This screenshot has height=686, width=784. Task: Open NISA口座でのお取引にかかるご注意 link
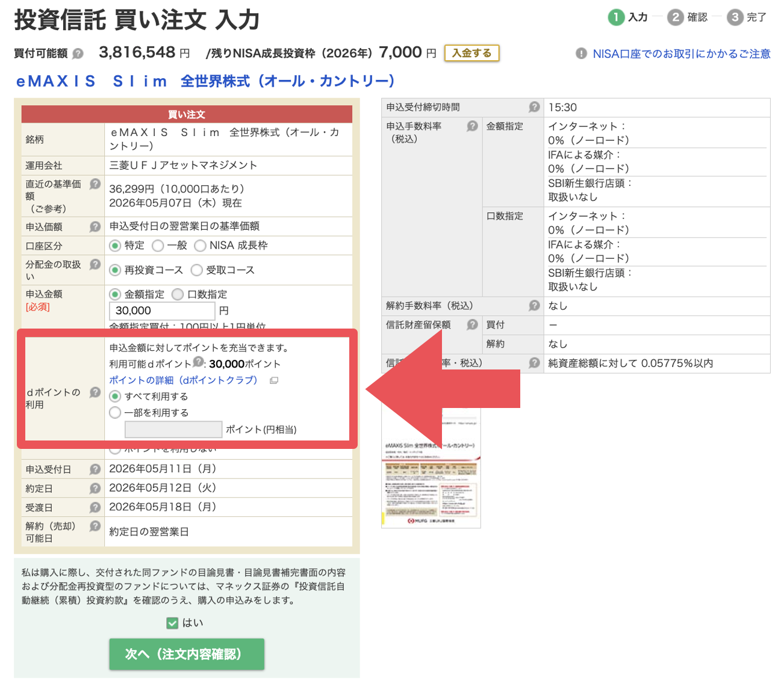click(x=682, y=54)
